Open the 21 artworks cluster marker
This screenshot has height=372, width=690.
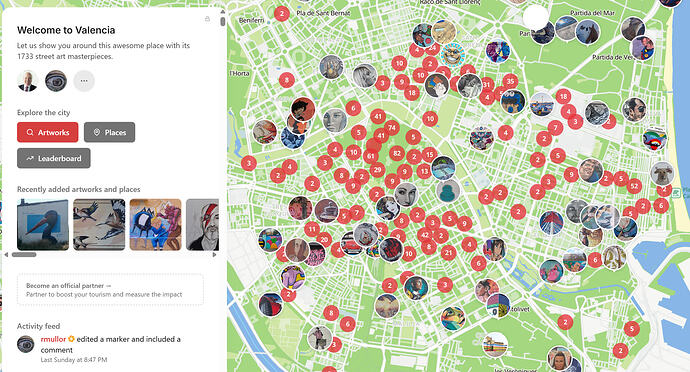point(448,253)
